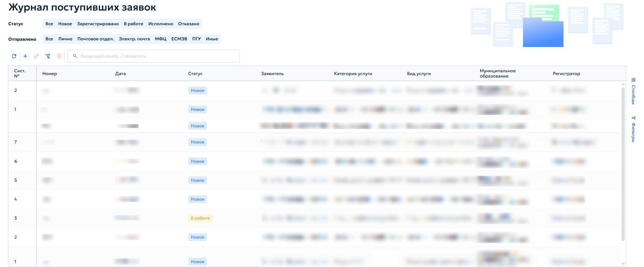Click the Новое status badge in row 5
Screen dimensions: 644x267
[197, 180]
